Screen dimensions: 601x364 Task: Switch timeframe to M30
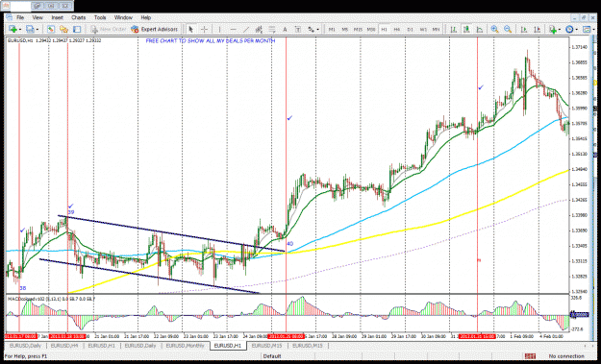click(x=371, y=30)
